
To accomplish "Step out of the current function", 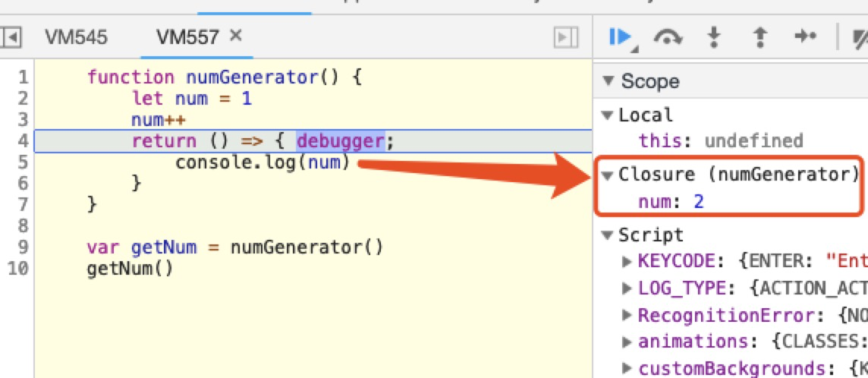I will (761, 37).
